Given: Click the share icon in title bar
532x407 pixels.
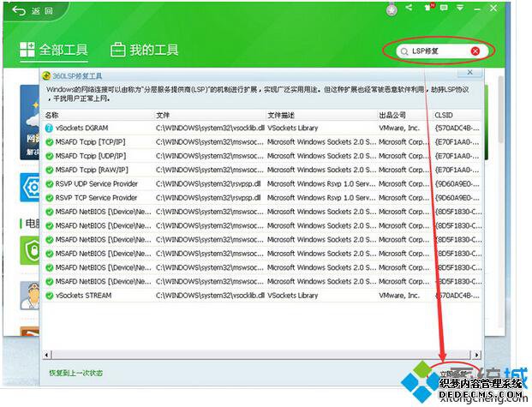Looking at the screenshot, I should point(409,7).
